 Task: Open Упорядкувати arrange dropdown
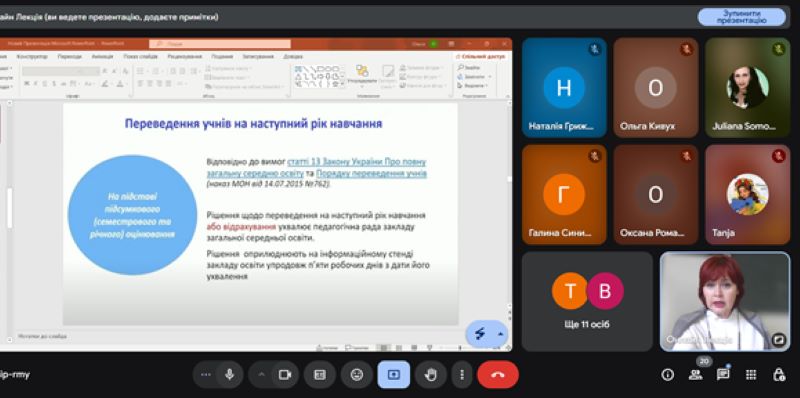[x=362, y=75]
